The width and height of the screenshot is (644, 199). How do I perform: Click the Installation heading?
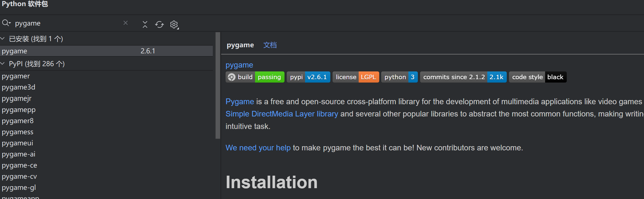[271, 182]
